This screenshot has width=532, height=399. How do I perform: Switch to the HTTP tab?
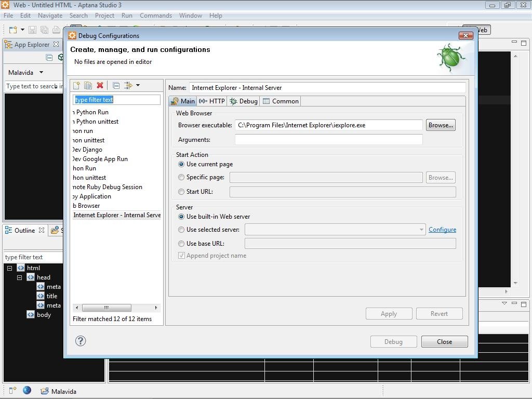pyautogui.click(x=212, y=101)
